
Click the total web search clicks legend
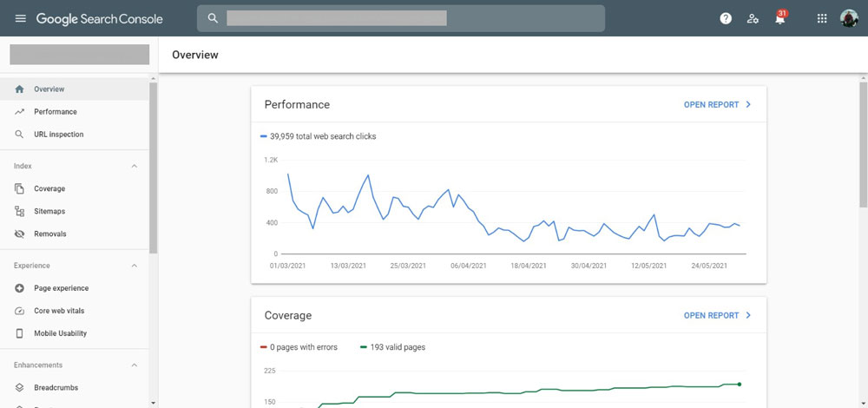(x=318, y=136)
